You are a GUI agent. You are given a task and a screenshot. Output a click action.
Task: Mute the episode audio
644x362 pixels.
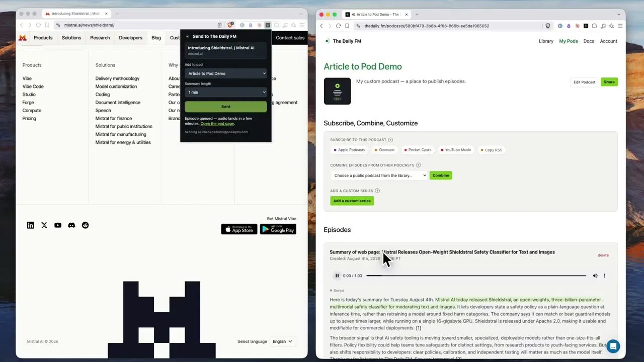coord(595,276)
